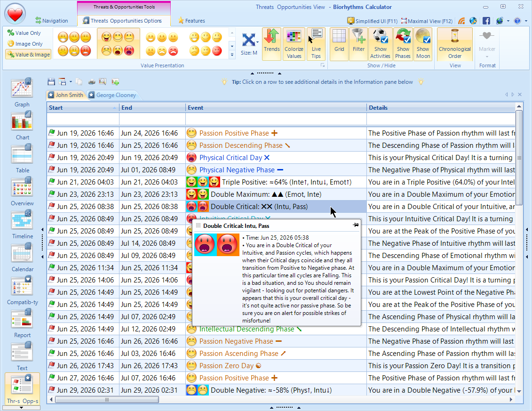Viewport: 532px width, 411px height.
Task: Click the Start column header
Action: 83,108
